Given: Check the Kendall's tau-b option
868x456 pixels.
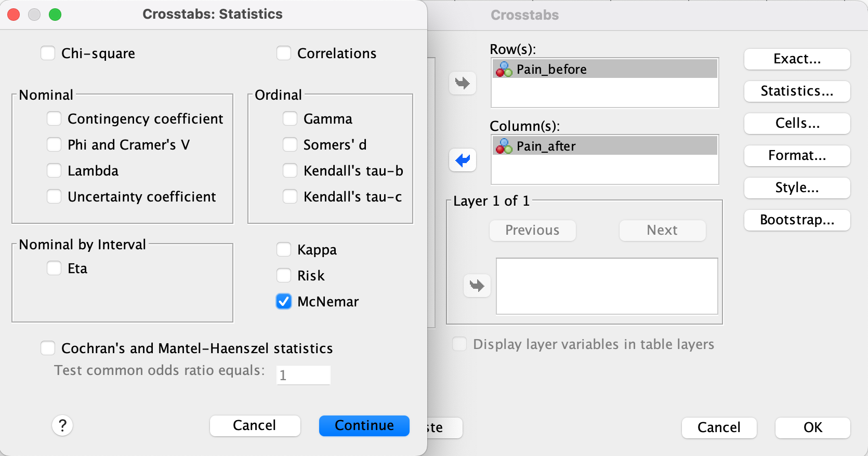Looking at the screenshot, I should tap(290, 170).
